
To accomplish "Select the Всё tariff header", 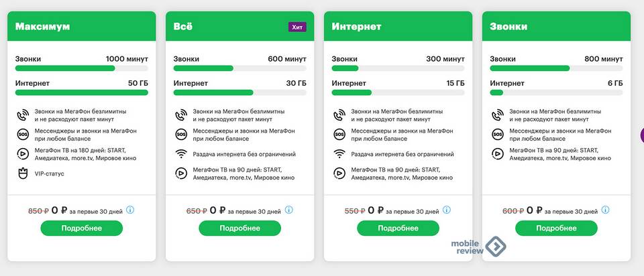I will pos(240,26).
